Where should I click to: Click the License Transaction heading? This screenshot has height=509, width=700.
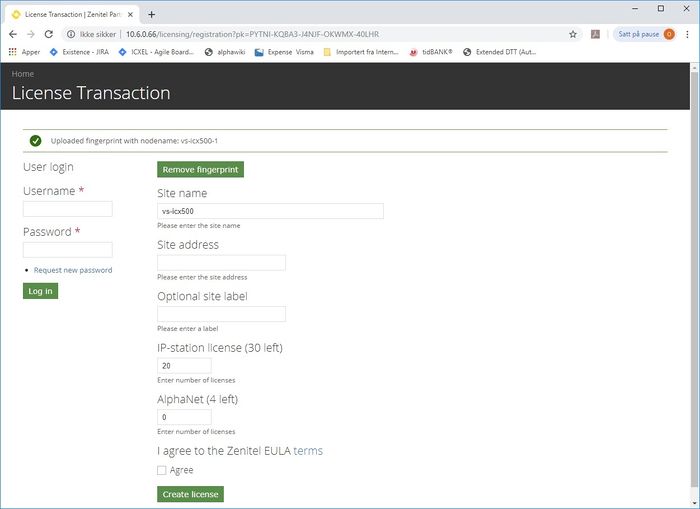click(x=91, y=93)
